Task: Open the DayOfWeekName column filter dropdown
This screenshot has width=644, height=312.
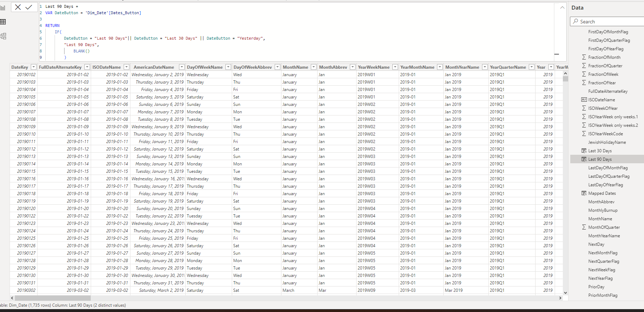Action: [228, 67]
